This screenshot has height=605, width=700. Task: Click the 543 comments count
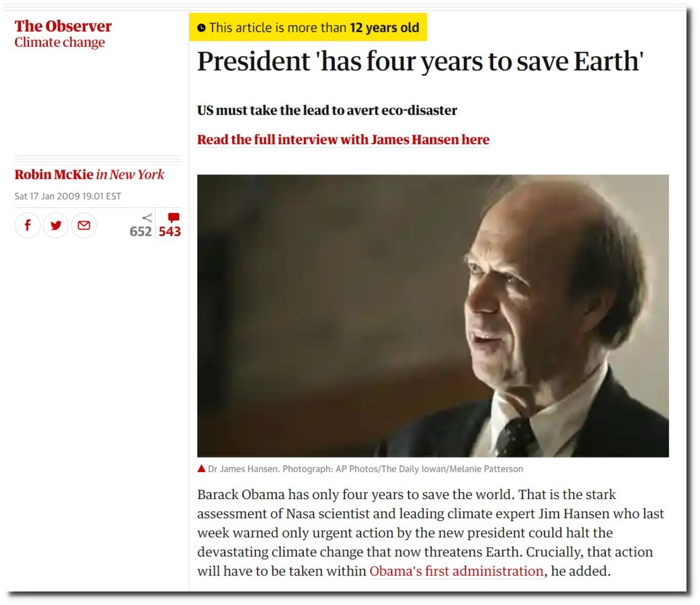click(x=170, y=231)
